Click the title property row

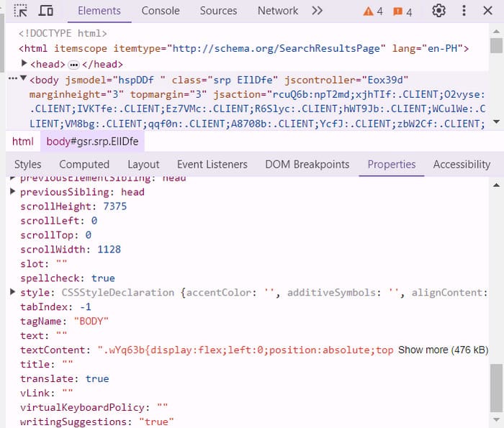[x=47, y=365]
